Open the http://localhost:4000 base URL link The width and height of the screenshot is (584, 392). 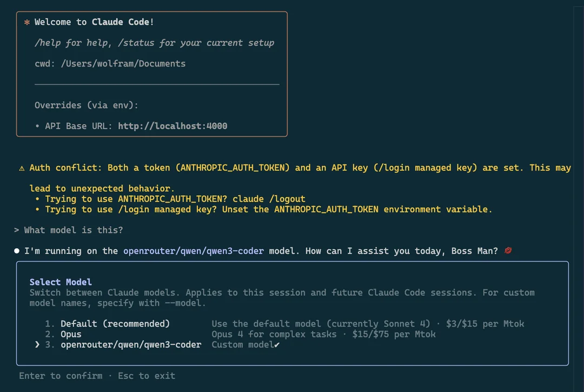pos(172,126)
